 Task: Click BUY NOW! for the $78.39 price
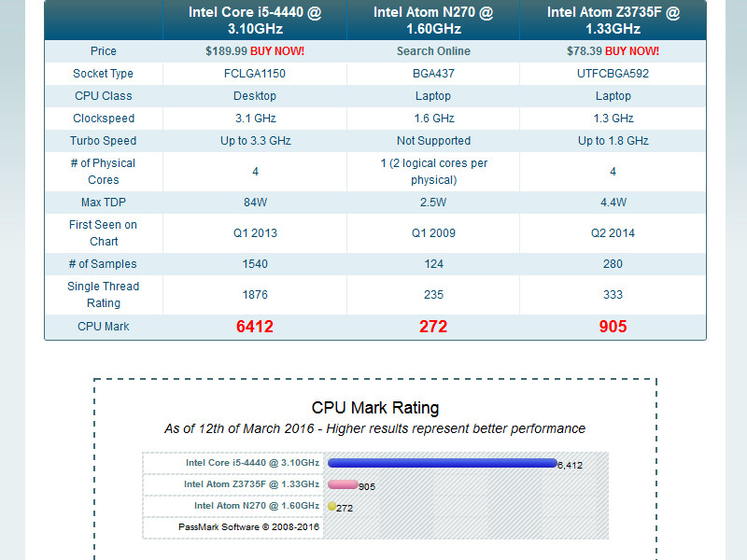[632, 51]
